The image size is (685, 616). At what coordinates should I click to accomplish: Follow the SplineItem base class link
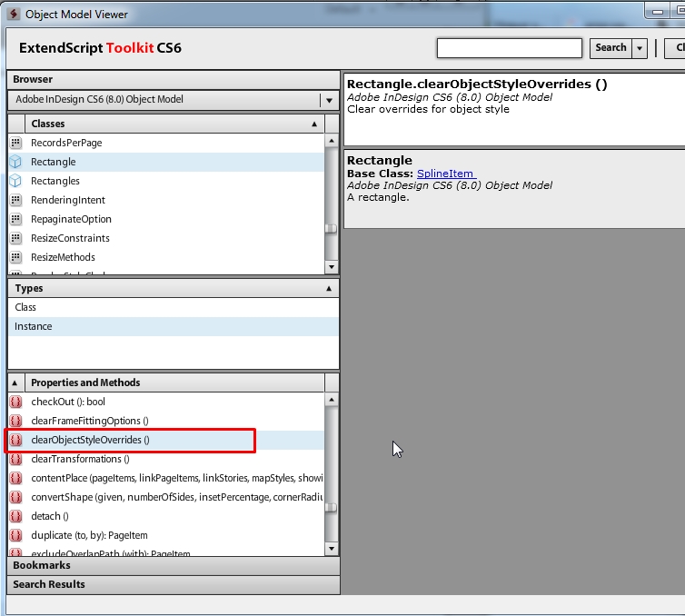point(445,174)
